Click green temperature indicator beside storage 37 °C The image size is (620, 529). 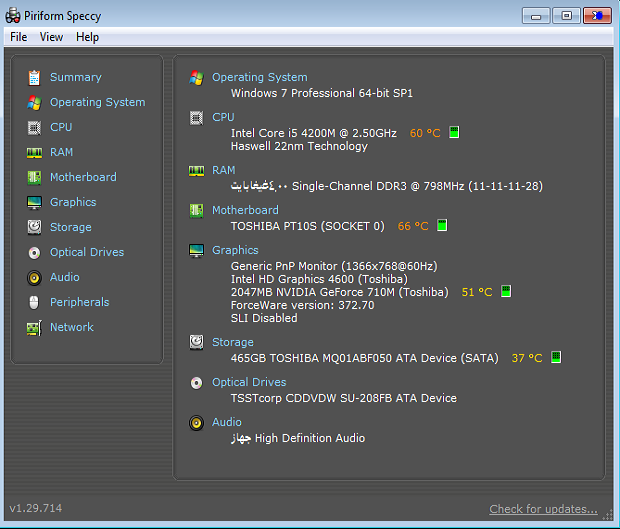[x=556, y=357]
